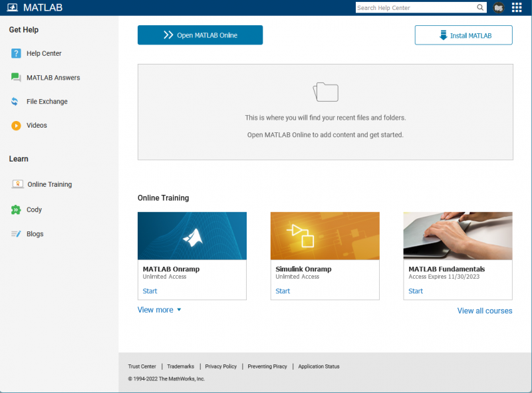Click MATLAB title text in header
Screen dimensions: 532x393
point(43,7)
